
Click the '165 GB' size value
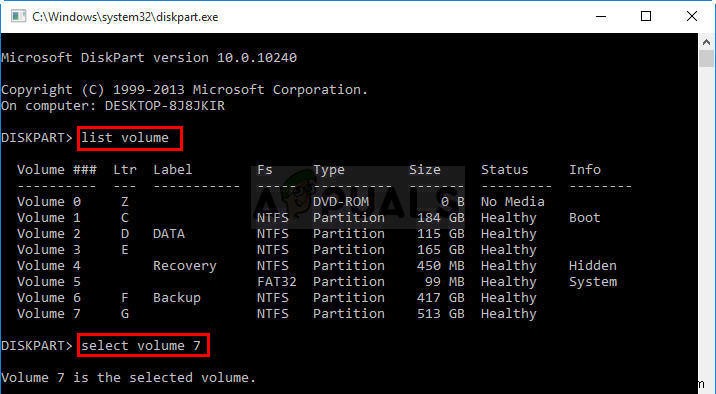pyautogui.click(x=441, y=250)
